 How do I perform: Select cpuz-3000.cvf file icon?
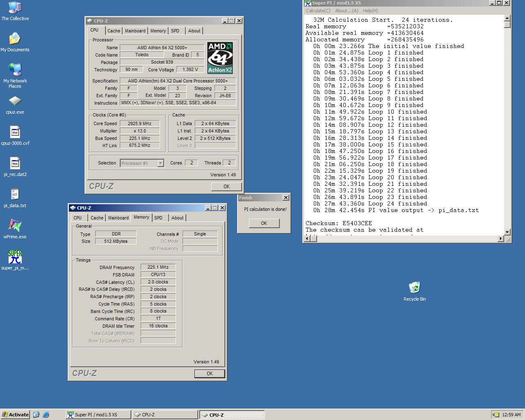click(x=15, y=136)
